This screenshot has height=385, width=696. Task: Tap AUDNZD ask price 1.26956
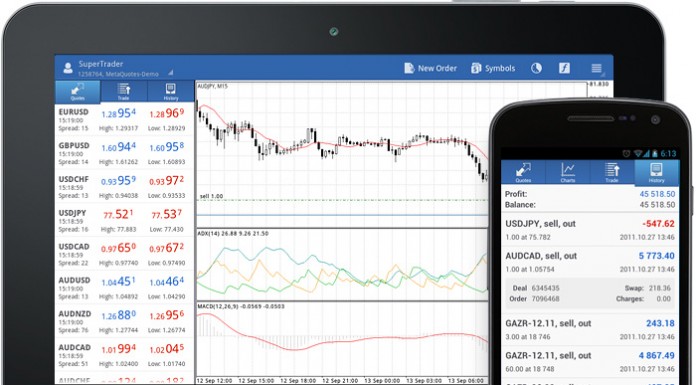[166, 315]
